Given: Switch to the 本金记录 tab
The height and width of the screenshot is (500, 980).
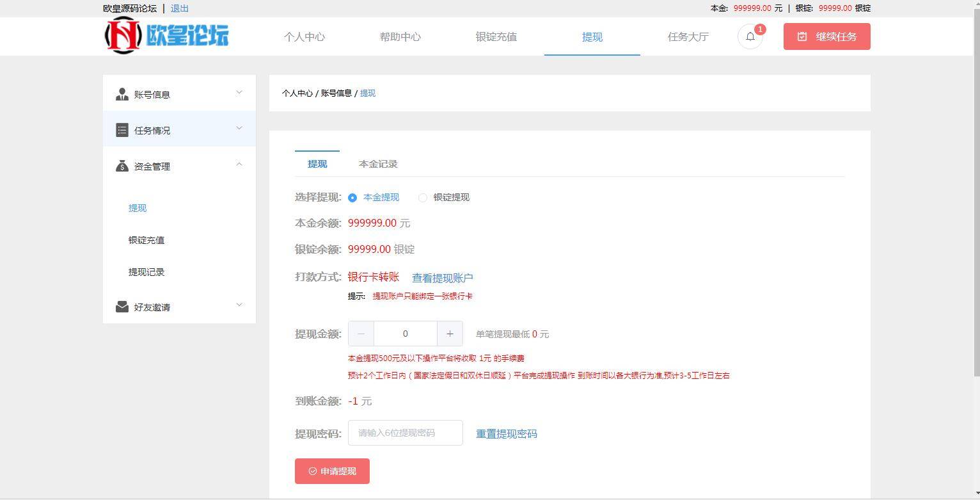Looking at the screenshot, I should click(x=377, y=164).
